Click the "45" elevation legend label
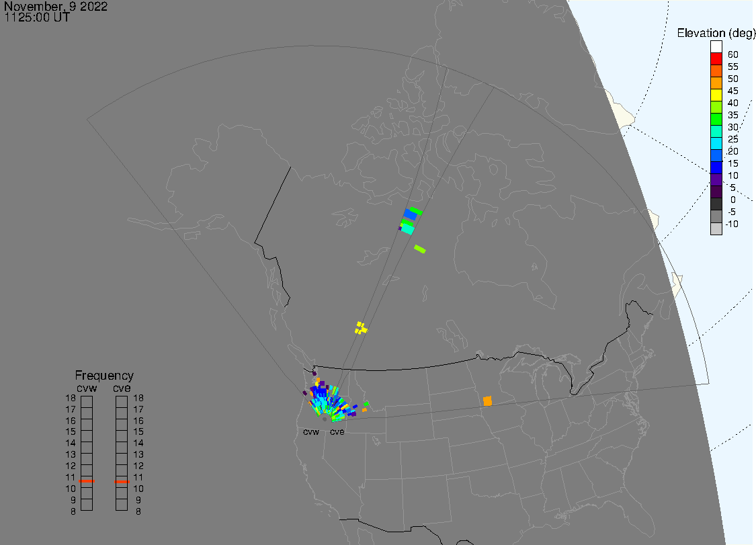 pos(733,91)
